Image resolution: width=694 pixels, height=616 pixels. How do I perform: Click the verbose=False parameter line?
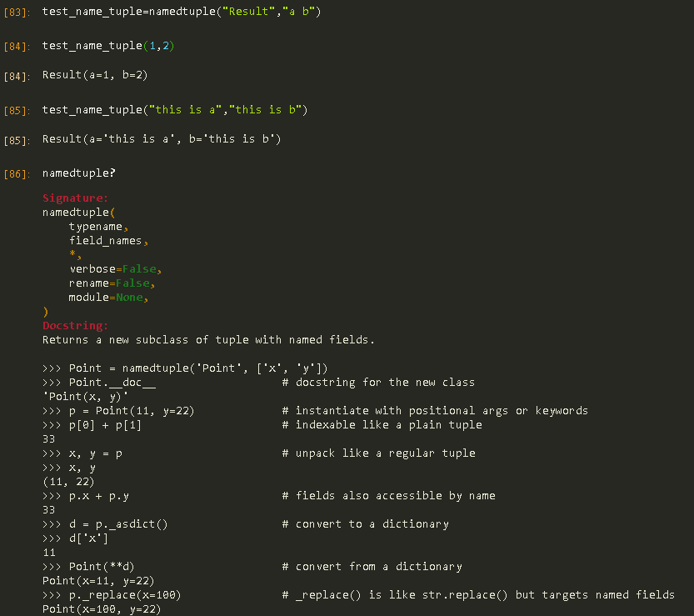pos(115,268)
